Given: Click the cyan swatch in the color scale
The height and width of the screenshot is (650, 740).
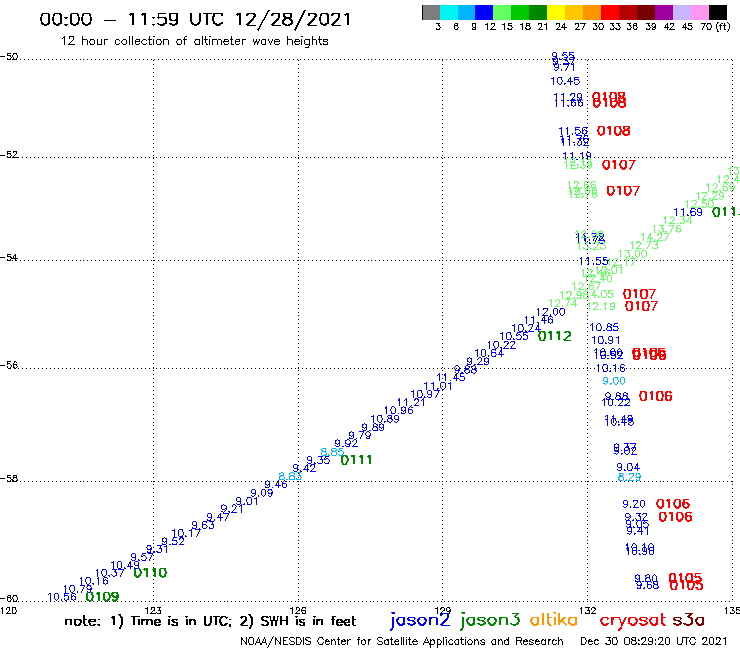Looking at the screenshot, I should click(449, 13).
